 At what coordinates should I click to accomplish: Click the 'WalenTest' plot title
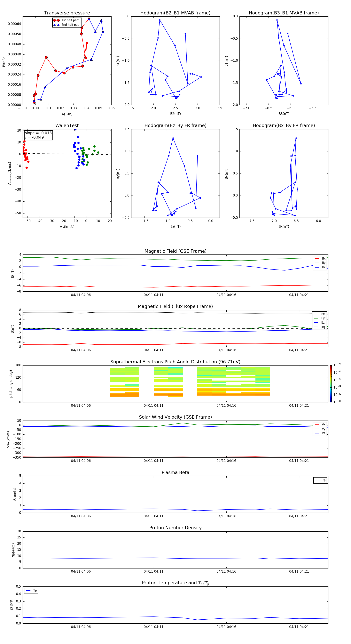(67, 125)
